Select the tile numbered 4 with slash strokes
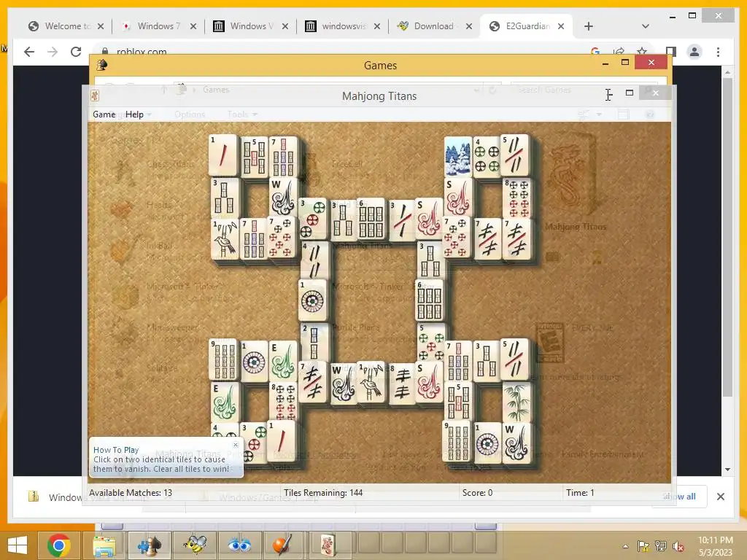Viewport: 747px width, 560px height. pyautogui.click(x=314, y=260)
